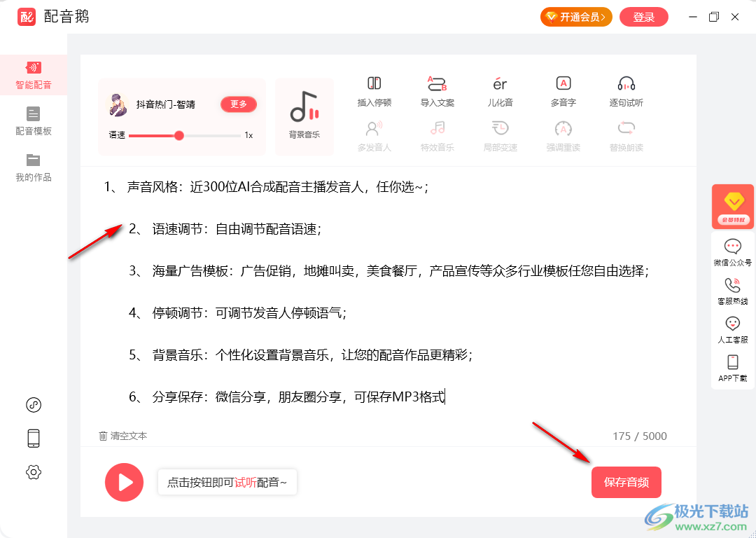Open the settings gear in left sidebar

[34, 472]
